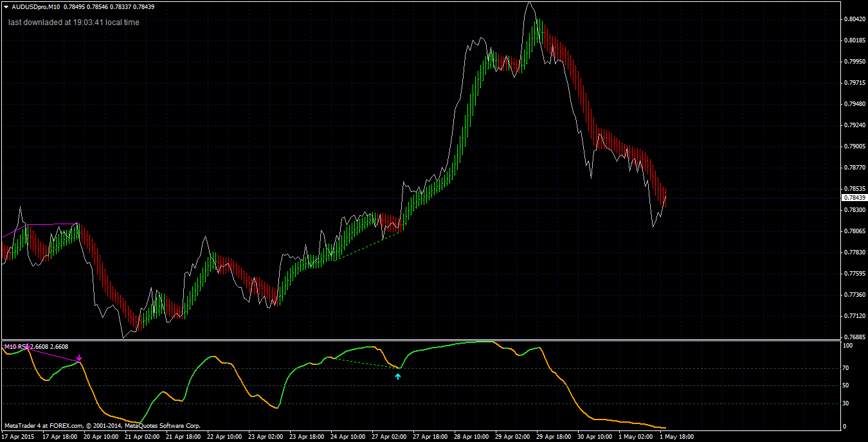
Task: Click the '23 Apr 02:00' time label
Action: coord(266,437)
